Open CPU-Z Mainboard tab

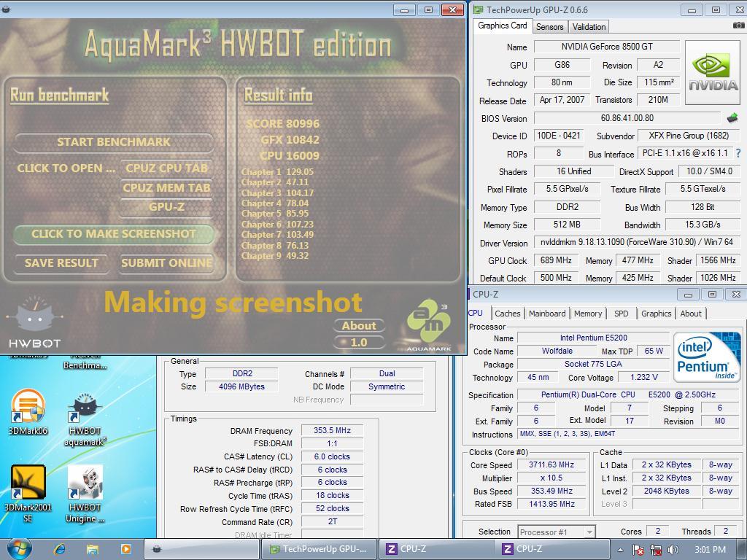547,314
